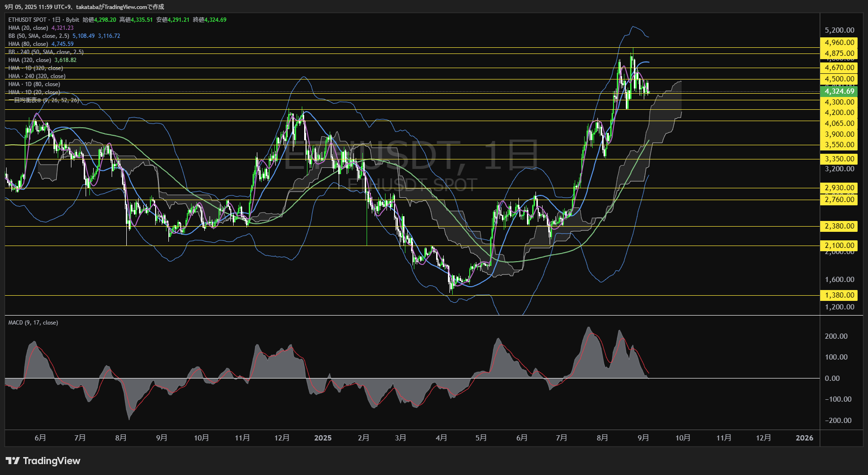
Task: Click the 2,100.00 yellow price label
Action: click(x=840, y=246)
